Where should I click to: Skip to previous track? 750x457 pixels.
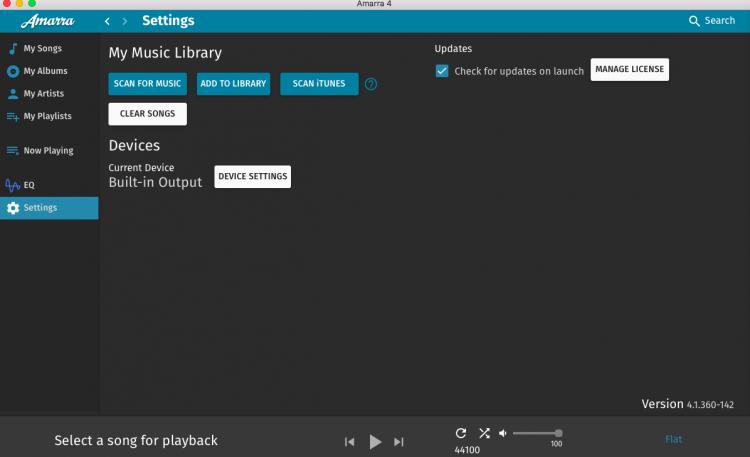coord(350,442)
